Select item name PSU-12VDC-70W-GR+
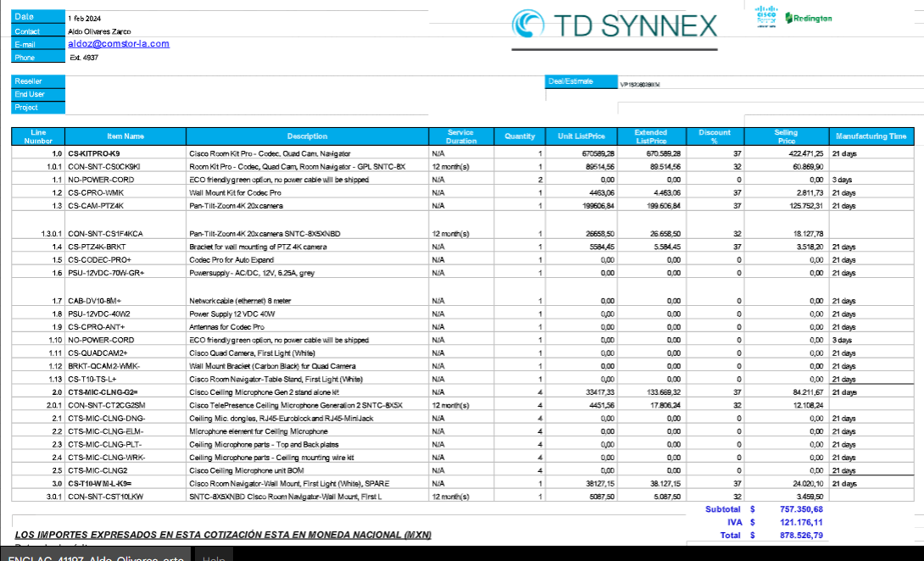The width and height of the screenshot is (924, 561). point(106,273)
